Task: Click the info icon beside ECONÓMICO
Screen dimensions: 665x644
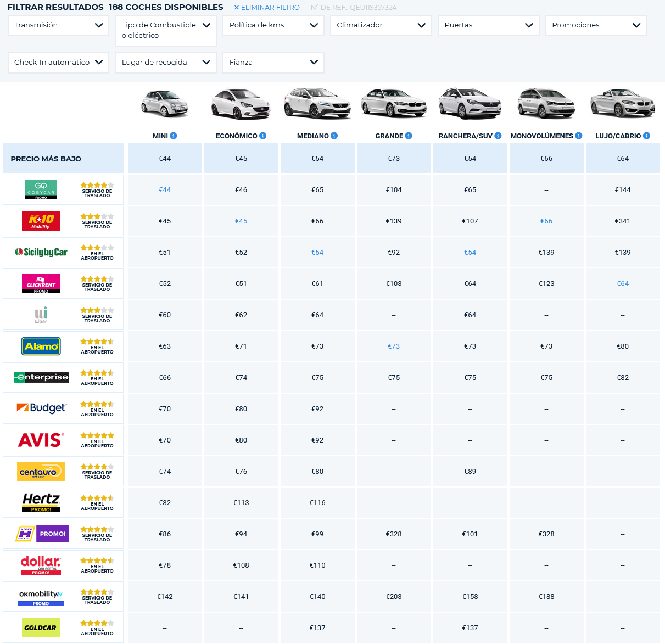Action: 263,136
